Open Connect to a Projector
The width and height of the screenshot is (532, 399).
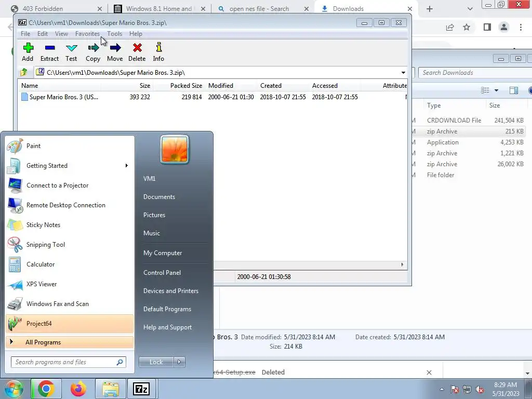(70, 185)
